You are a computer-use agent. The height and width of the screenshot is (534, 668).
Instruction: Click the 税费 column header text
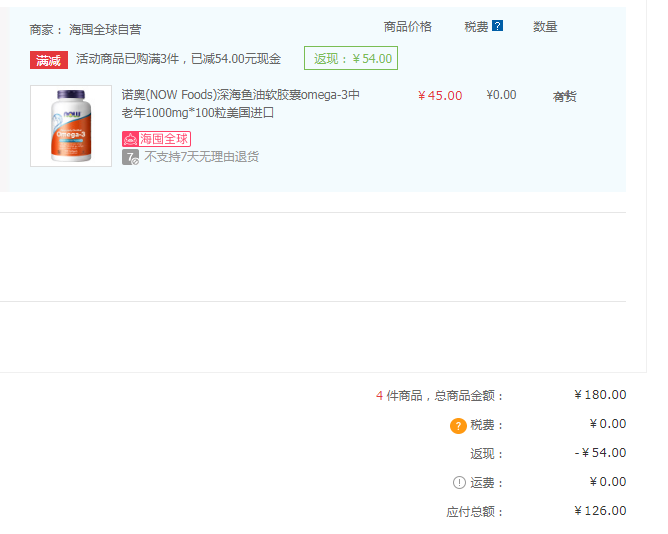(476, 27)
